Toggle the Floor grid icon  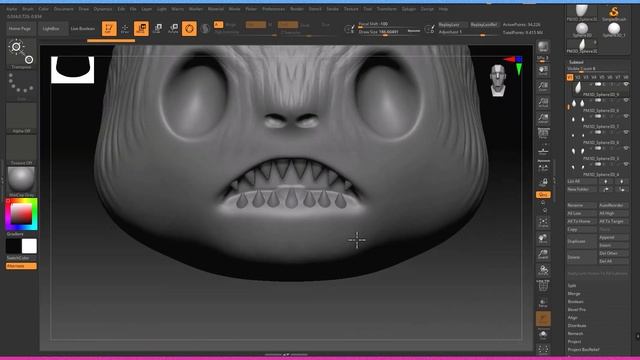[x=543, y=151]
